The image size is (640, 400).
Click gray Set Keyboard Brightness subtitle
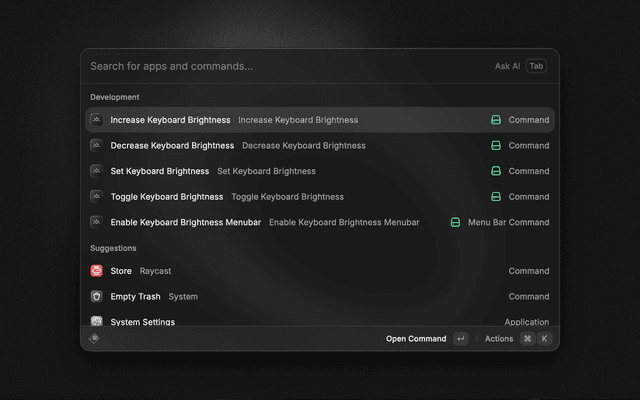pyautogui.click(x=266, y=171)
